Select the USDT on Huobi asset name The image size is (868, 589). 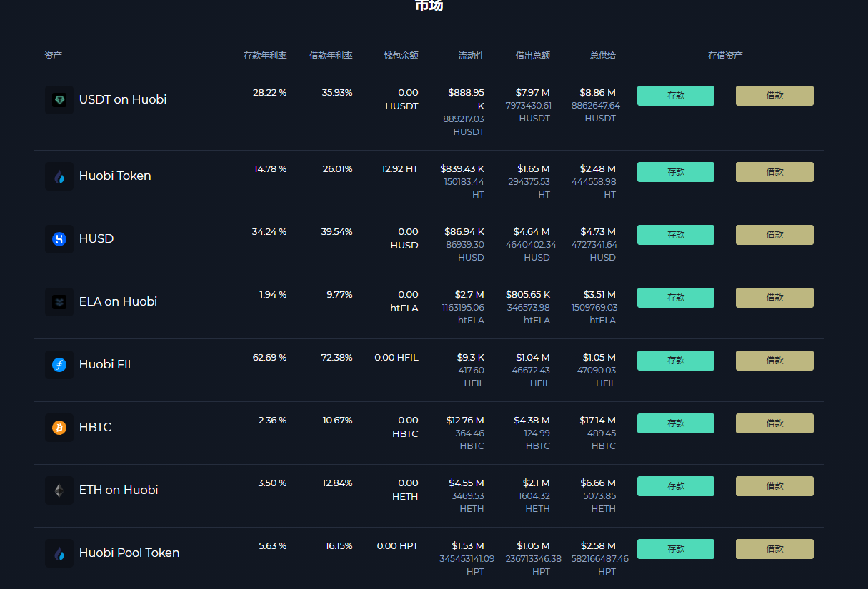tap(123, 99)
